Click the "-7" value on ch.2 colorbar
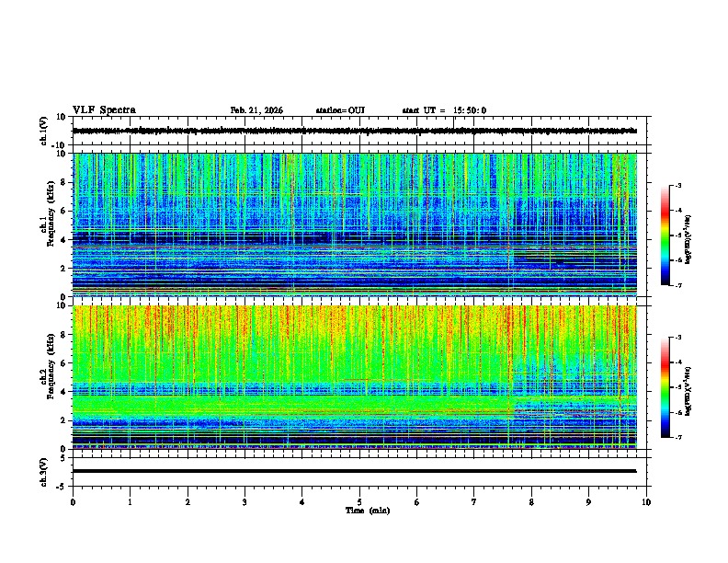728x563 pixels. [x=677, y=438]
